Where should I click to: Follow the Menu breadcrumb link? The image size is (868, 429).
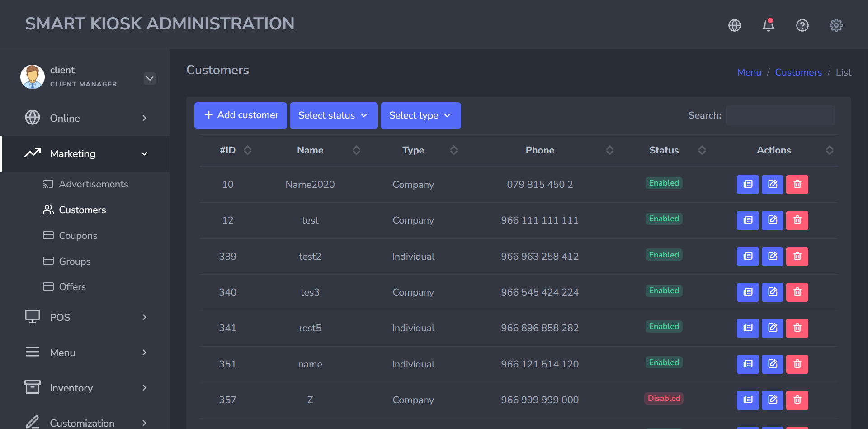(749, 72)
